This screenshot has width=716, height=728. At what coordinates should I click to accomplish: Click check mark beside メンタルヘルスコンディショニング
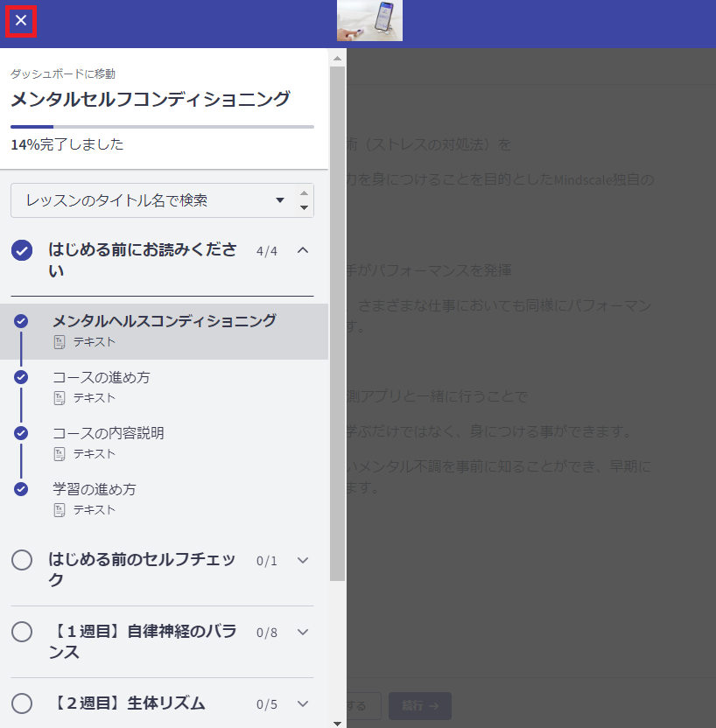click(x=21, y=321)
